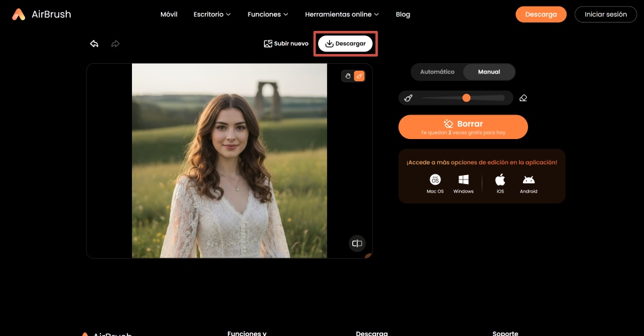Click the Borrar button

pyautogui.click(x=463, y=127)
